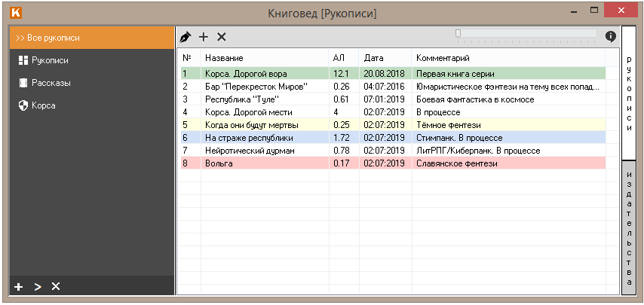Click the slider handle in the top toolbar

[458, 34]
